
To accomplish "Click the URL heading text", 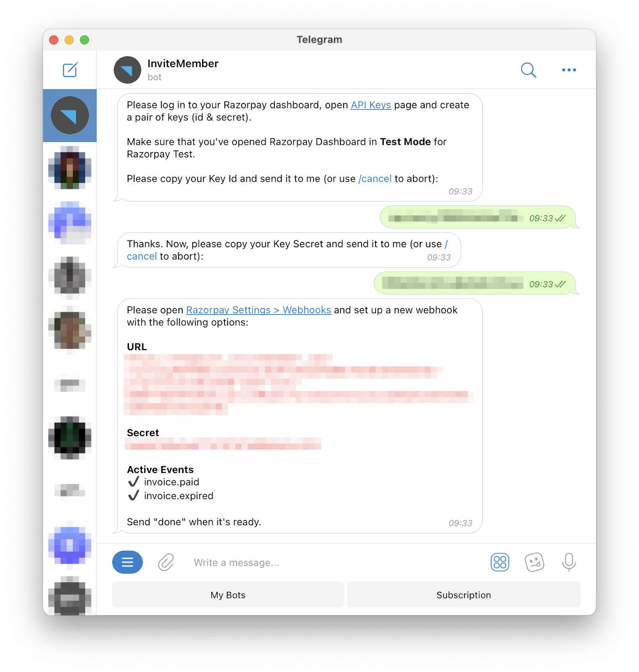I will point(137,347).
